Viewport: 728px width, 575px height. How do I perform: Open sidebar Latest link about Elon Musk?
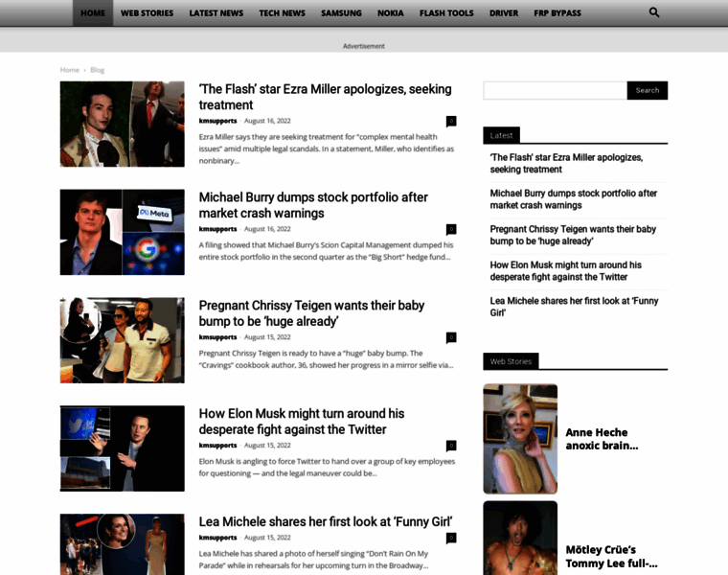(x=565, y=271)
